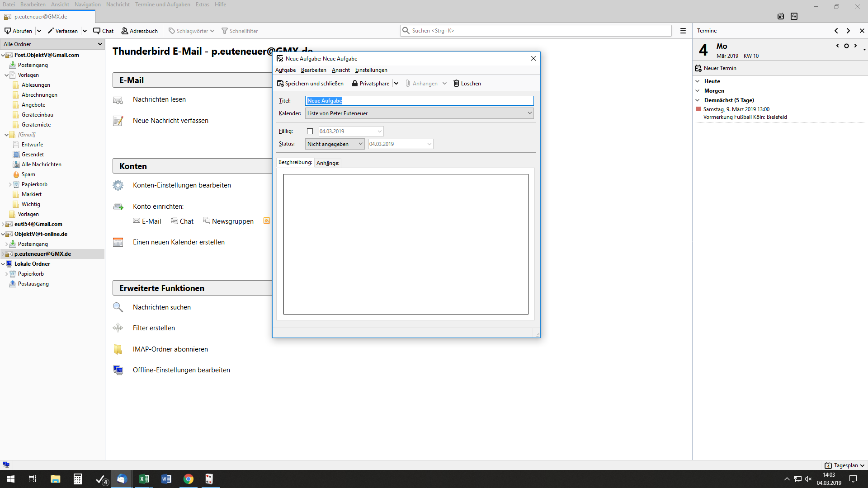Screen dimensions: 868x488
Task: Switch to the Anhänge tab
Action: (x=328, y=163)
